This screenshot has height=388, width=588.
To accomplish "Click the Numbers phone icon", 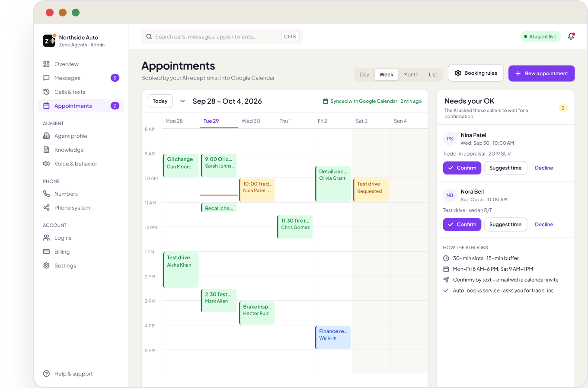I will click(x=46, y=194).
